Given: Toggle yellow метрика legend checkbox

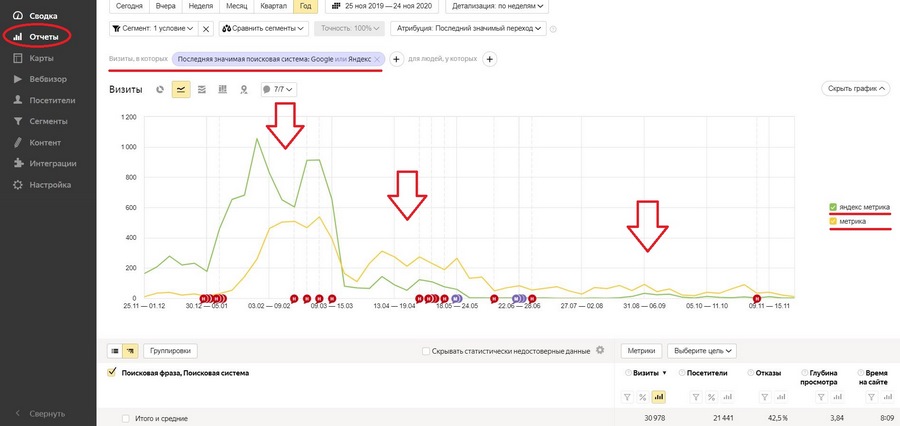Looking at the screenshot, I should tap(833, 221).
